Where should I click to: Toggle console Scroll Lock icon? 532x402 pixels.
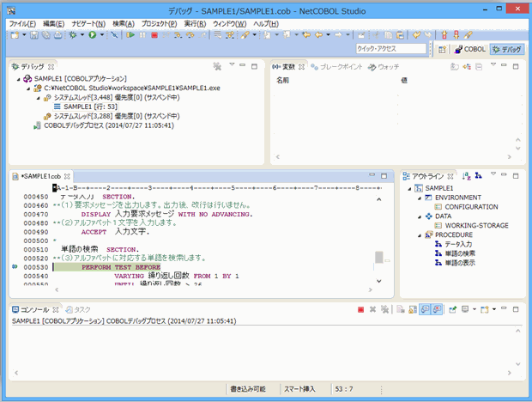click(x=413, y=309)
